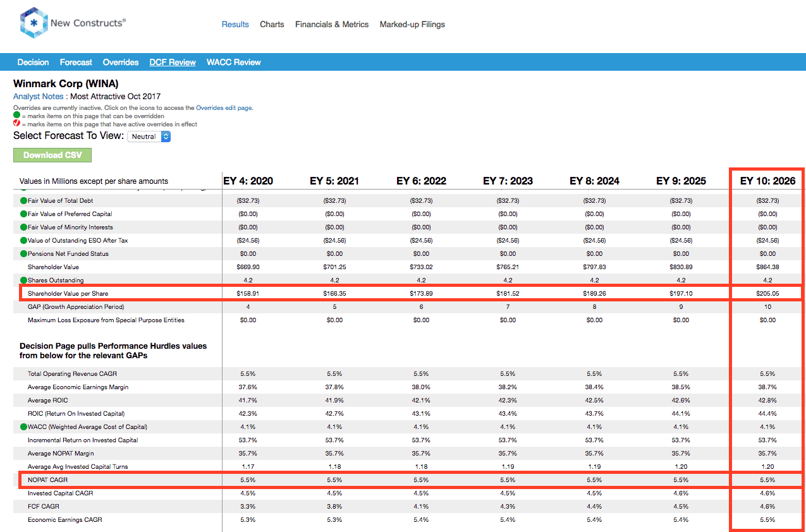Click the Incremental Return on Invested Capital label
This screenshot has height=532, width=806.
point(83,440)
